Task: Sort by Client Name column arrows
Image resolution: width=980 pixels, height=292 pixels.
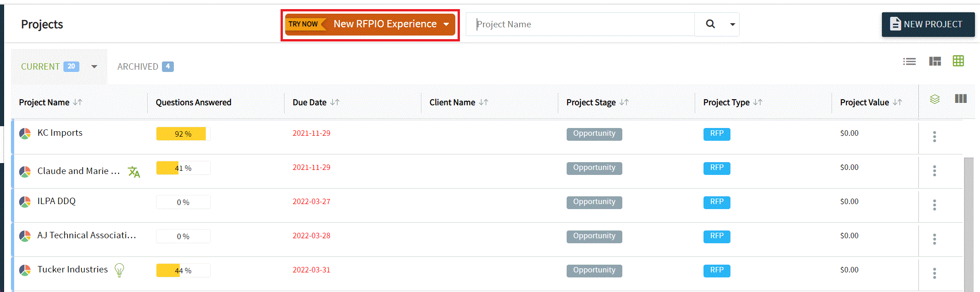Action: click(484, 102)
